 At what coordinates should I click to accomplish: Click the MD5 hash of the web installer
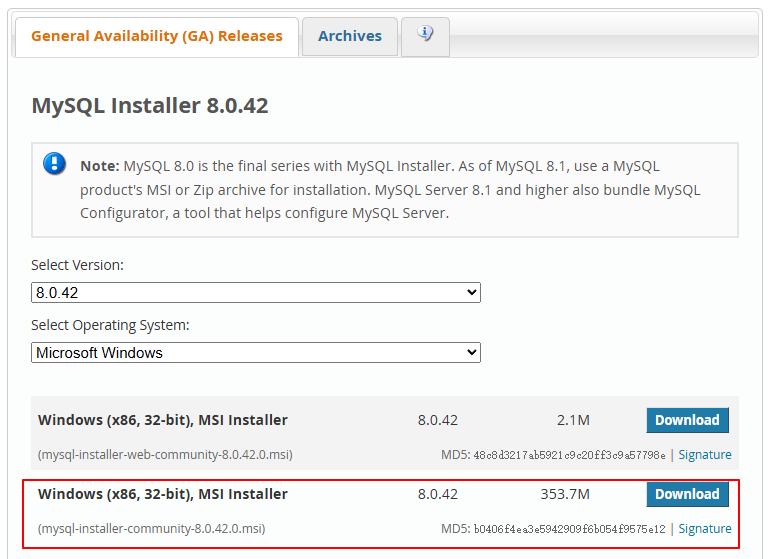point(569,455)
